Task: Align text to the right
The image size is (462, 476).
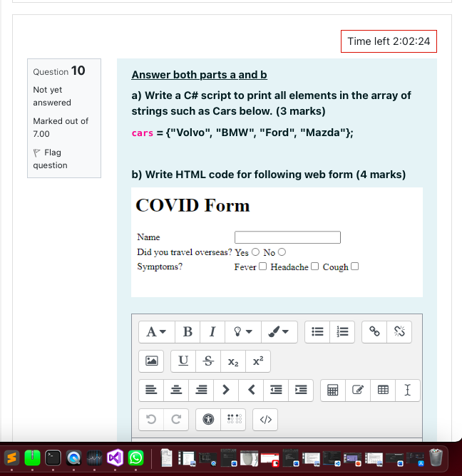Action: [x=201, y=390]
